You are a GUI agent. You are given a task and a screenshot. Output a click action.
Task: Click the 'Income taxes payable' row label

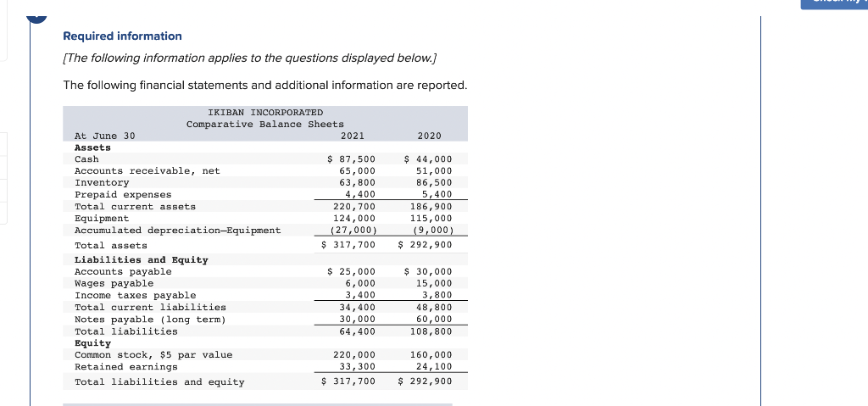point(135,296)
